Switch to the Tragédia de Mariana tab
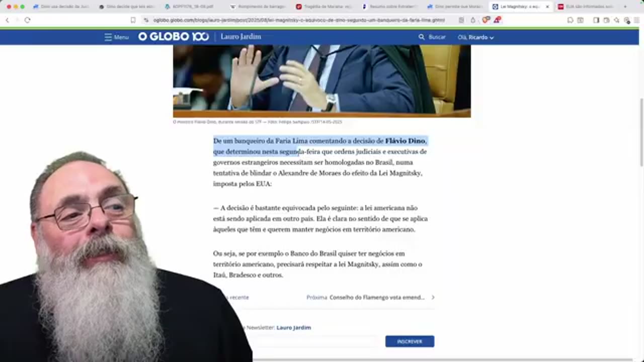The width and height of the screenshot is (644, 362). point(323,7)
